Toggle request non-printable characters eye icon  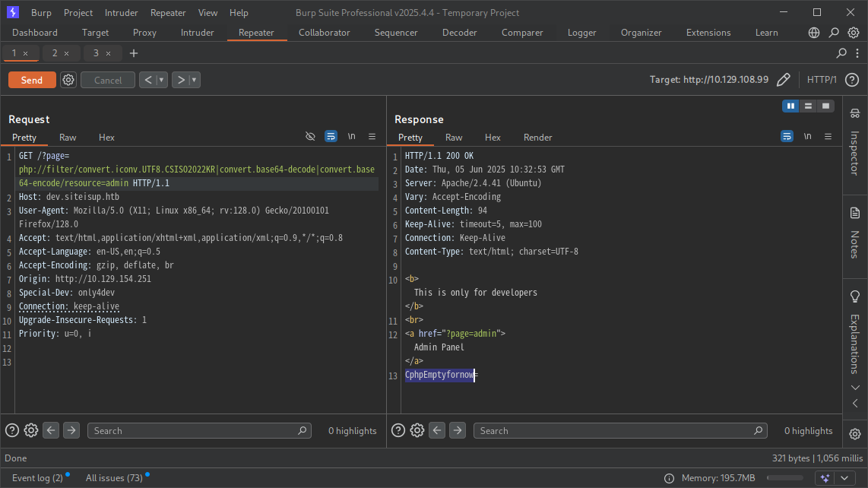click(x=310, y=137)
